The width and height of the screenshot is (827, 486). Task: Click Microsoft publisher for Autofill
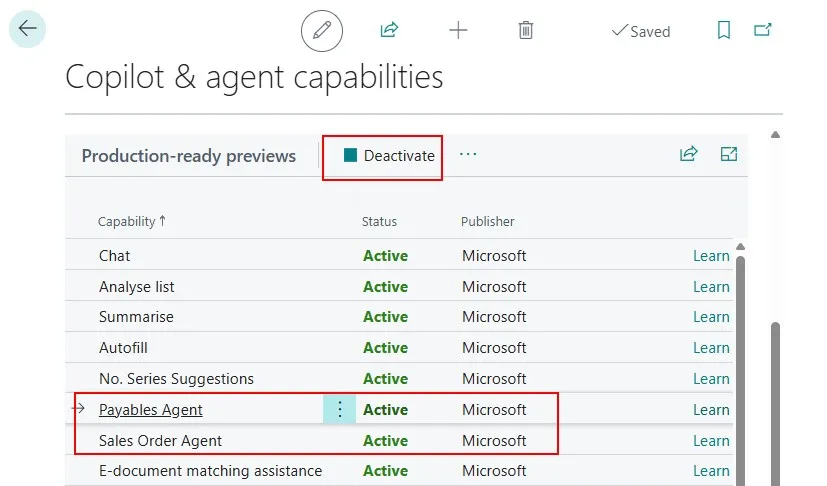[x=494, y=348]
